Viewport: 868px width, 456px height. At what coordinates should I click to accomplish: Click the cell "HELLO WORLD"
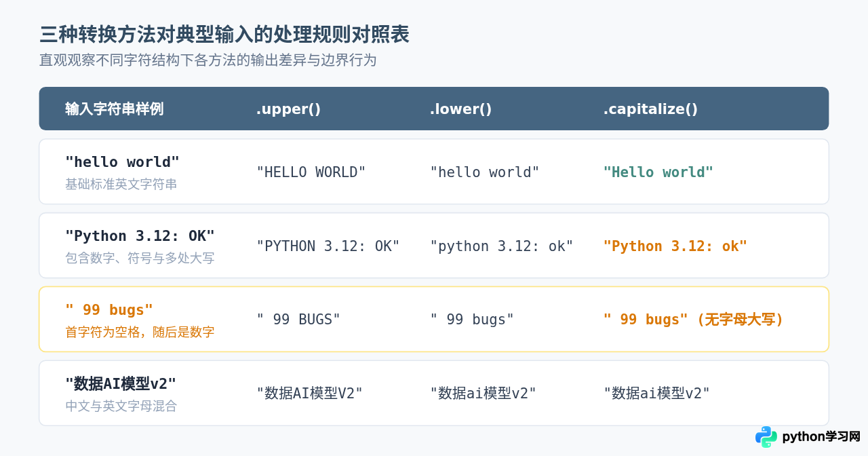tap(311, 172)
